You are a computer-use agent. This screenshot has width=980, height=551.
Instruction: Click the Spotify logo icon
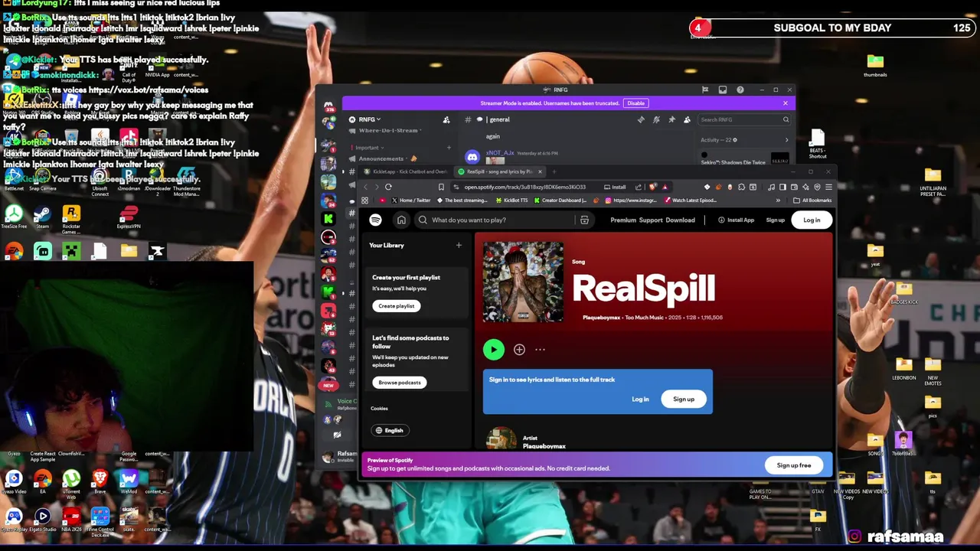[375, 220]
